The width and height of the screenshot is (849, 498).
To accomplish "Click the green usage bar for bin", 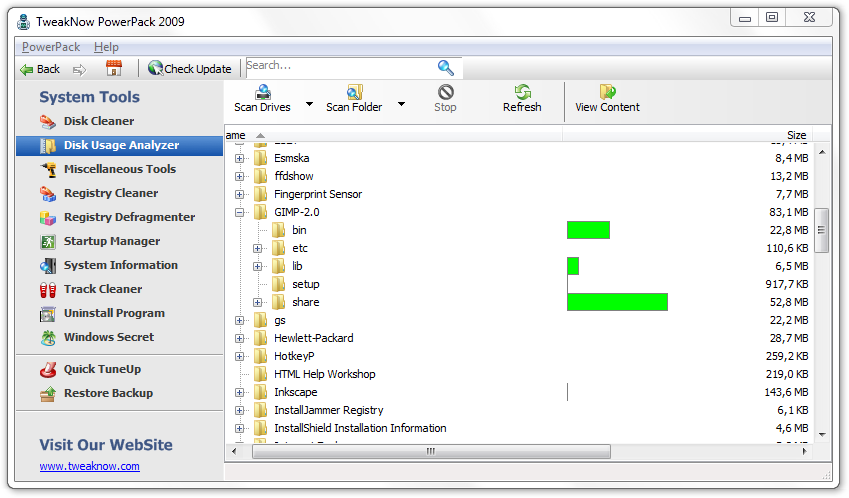I will [589, 230].
